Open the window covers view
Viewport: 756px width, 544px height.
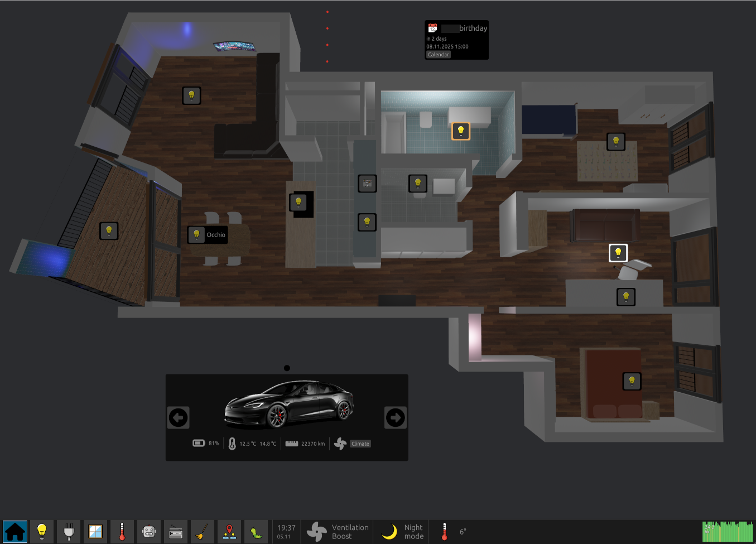tap(95, 531)
